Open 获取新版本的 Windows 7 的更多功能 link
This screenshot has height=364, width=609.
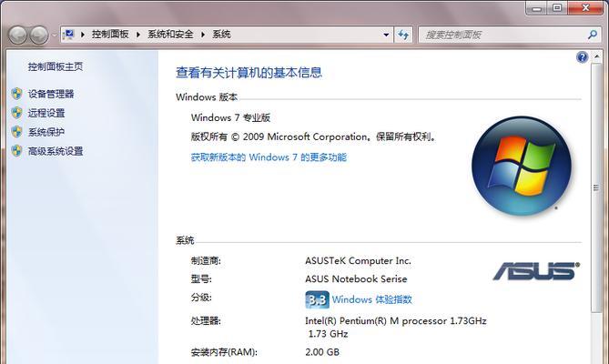click(269, 157)
